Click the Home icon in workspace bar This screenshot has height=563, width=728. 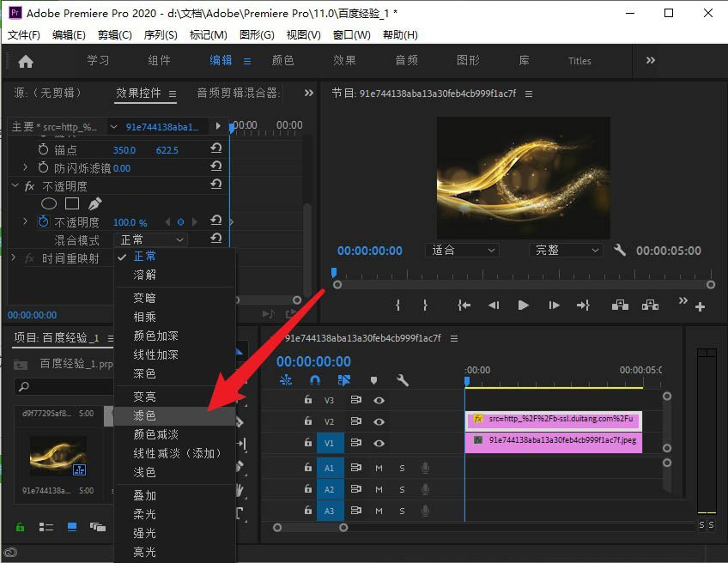pyautogui.click(x=26, y=61)
